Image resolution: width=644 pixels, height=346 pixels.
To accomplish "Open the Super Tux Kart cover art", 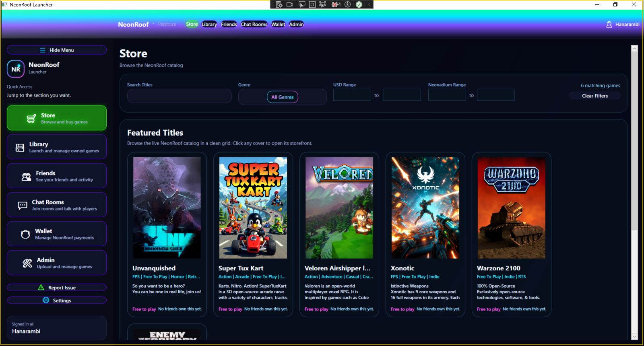I will coord(253,208).
